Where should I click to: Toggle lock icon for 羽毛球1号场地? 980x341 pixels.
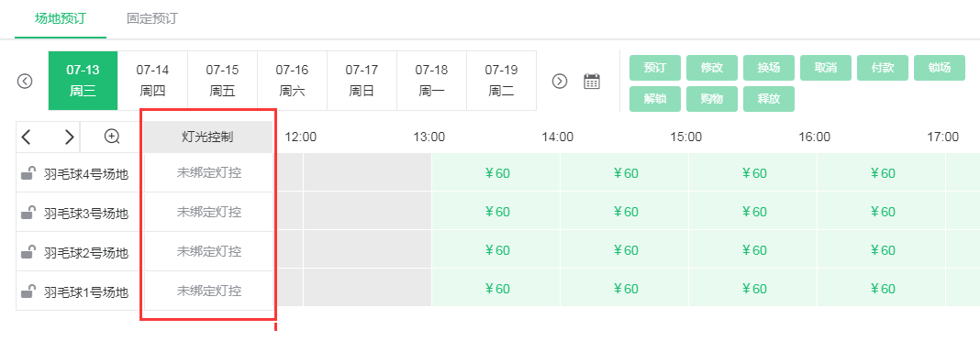click(x=28, y=291)
